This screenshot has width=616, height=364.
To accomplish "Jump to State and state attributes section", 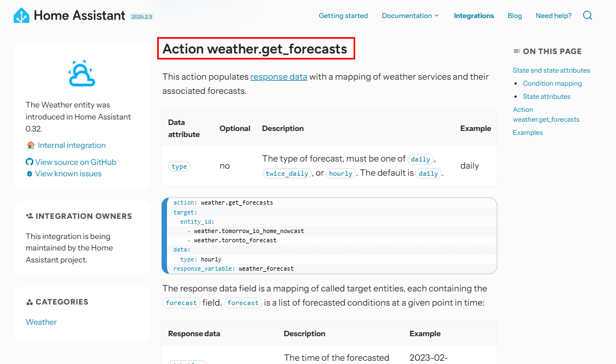I will click(551, 70).
